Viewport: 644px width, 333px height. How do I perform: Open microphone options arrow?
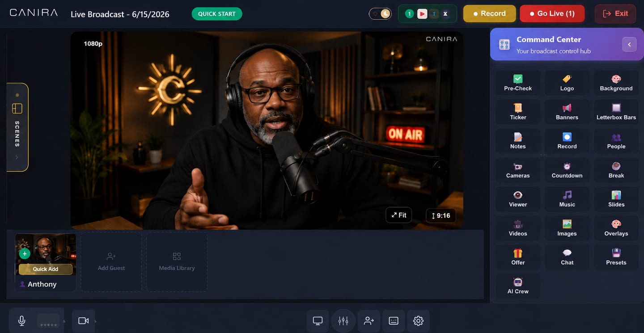point(64,321)
